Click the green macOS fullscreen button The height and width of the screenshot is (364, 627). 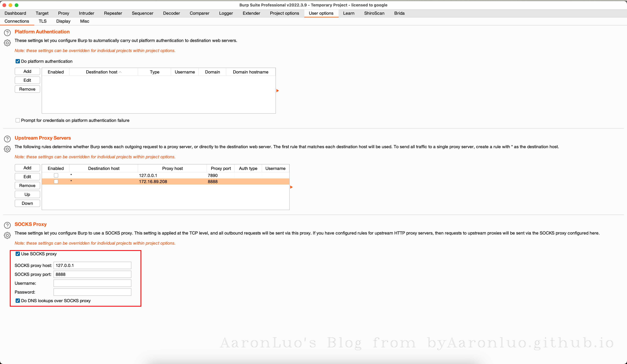(16, 5)
